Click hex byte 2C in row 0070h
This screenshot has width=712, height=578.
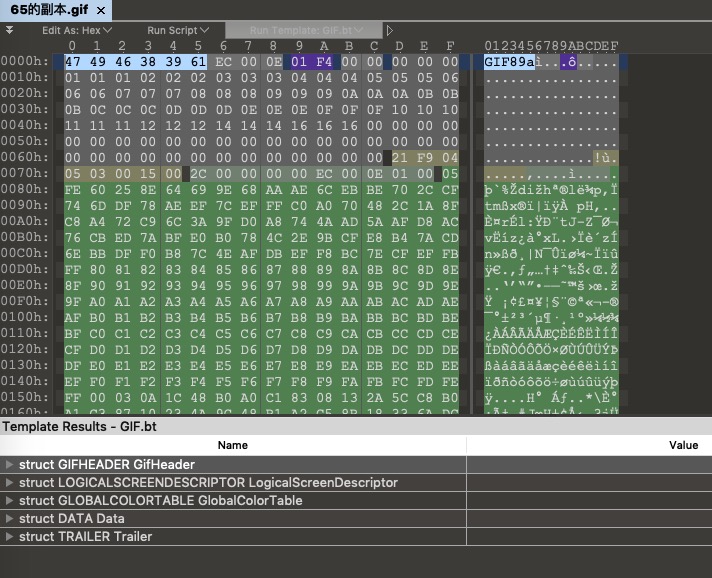pos(198,174)
